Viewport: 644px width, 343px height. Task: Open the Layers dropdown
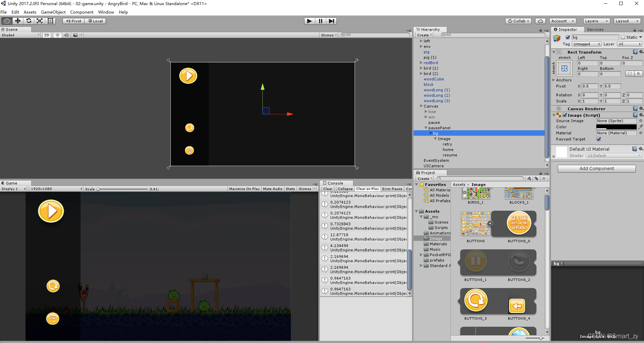(x=596, y=21)
